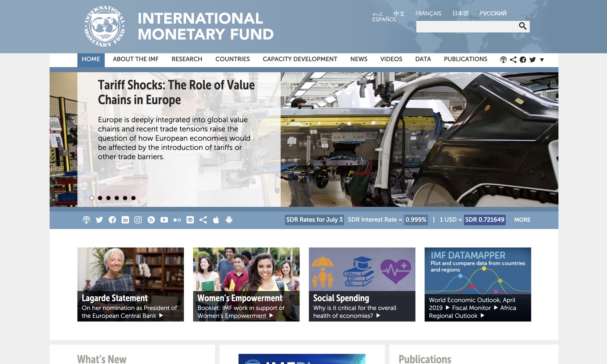Open the IMF Instagram icon
Screen dimensions: 607x364
click(x=138, y=220)
